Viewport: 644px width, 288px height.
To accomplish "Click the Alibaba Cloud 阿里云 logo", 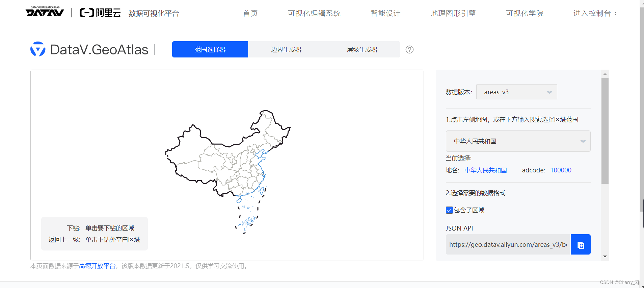I will click(100, 13).
